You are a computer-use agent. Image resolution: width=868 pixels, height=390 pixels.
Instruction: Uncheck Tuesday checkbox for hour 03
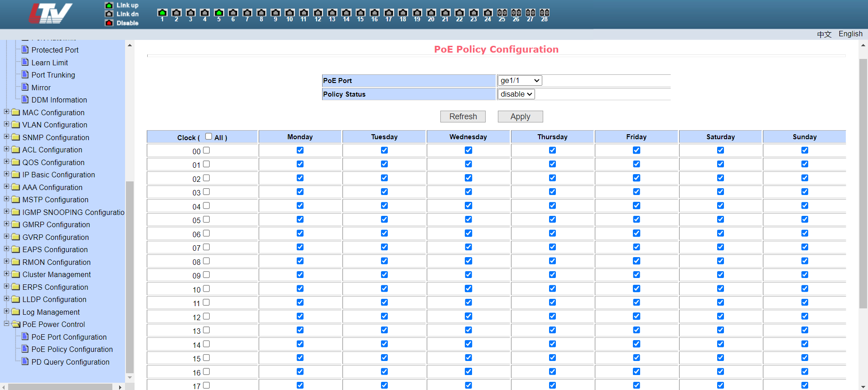click(x=384, y=192)
